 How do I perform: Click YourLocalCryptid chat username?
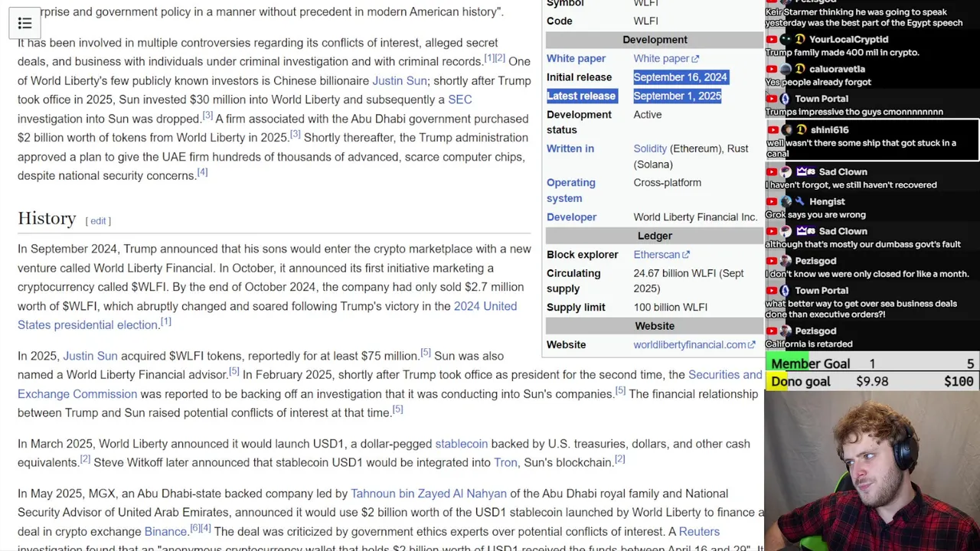[848, 40]
